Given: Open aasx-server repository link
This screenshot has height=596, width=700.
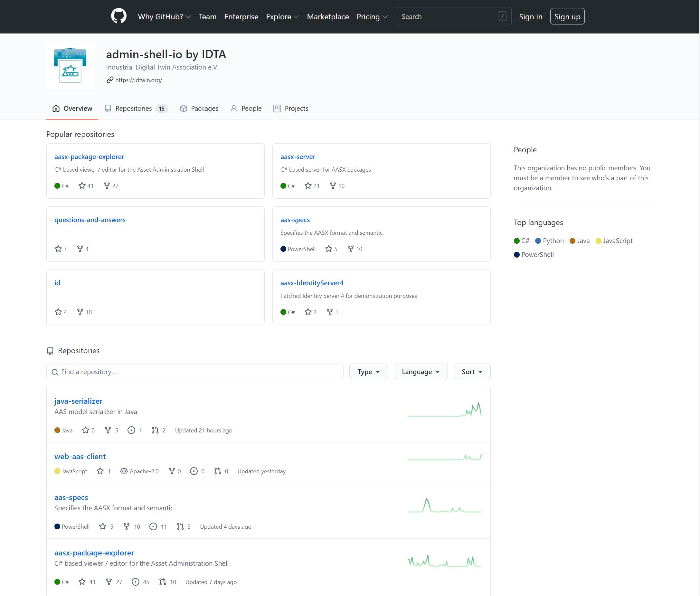Looking at the screenshot, I should point(298,157).
